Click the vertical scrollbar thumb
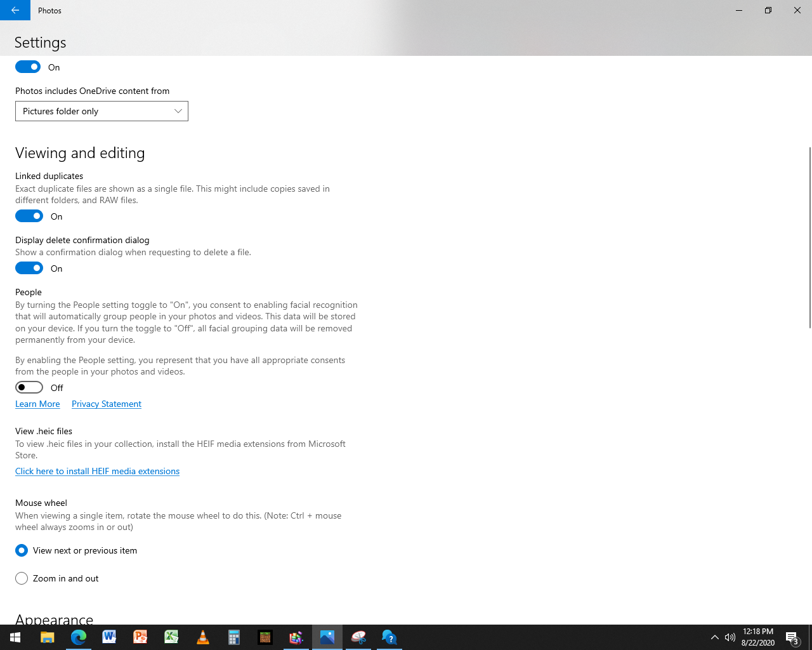Image resolution: width=812 pixels, height=650 pixels. click(809, 237)
